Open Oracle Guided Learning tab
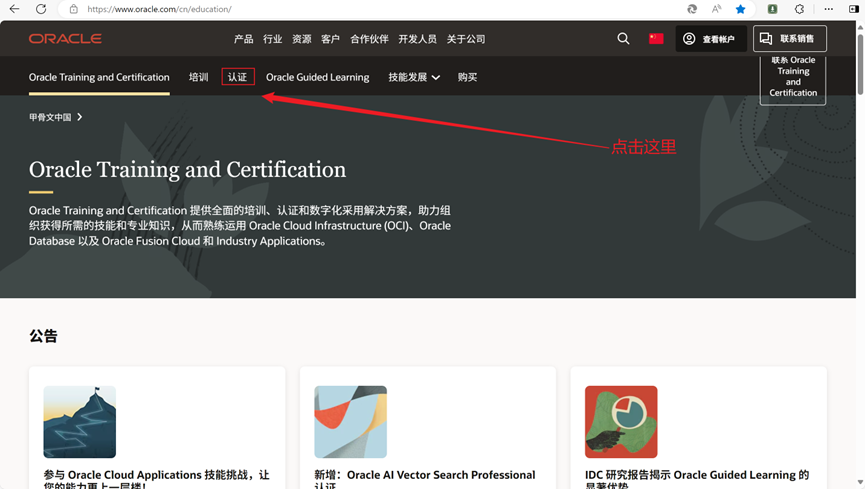 click(318, 77)
